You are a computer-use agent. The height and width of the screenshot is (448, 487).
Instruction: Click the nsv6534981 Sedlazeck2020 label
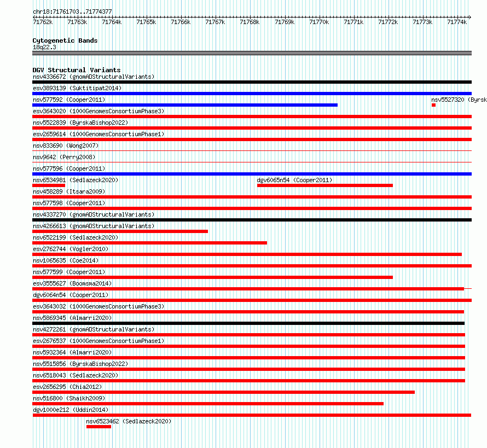[x=76, y=180]
